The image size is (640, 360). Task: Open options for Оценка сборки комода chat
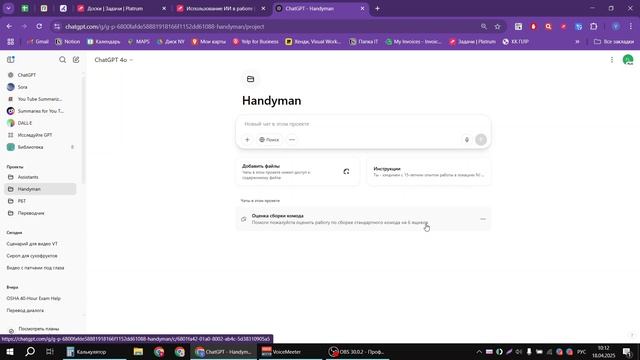(483, 219)
